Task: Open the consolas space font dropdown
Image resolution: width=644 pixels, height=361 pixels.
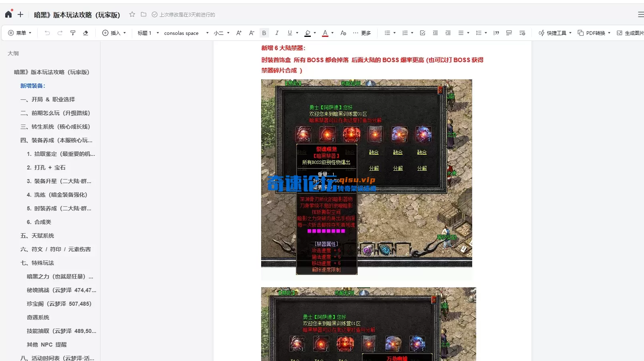Action: coord(186,33)
